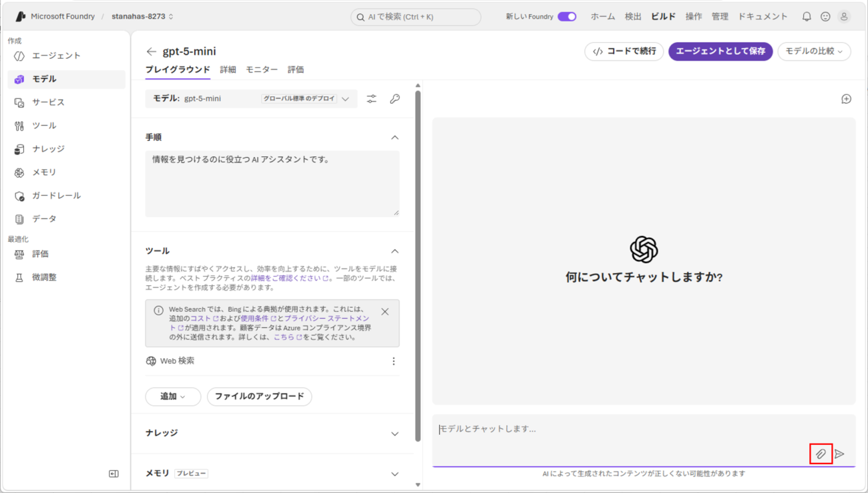Open ナレッジ in the sidebar
Screen dimensions: 868x493
tap(67, 149)
